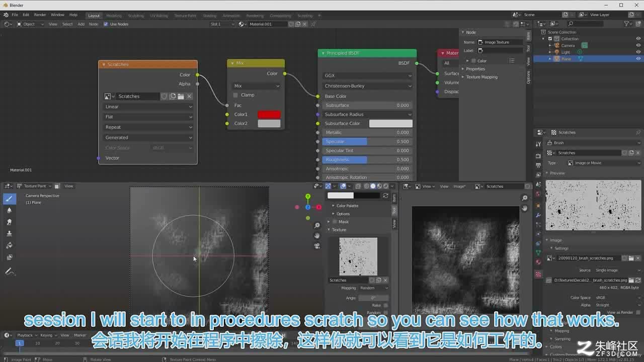Open the Mapping Random dropdown
The width and height of the screenshot is (644, 362).
[x=373, y=288]
